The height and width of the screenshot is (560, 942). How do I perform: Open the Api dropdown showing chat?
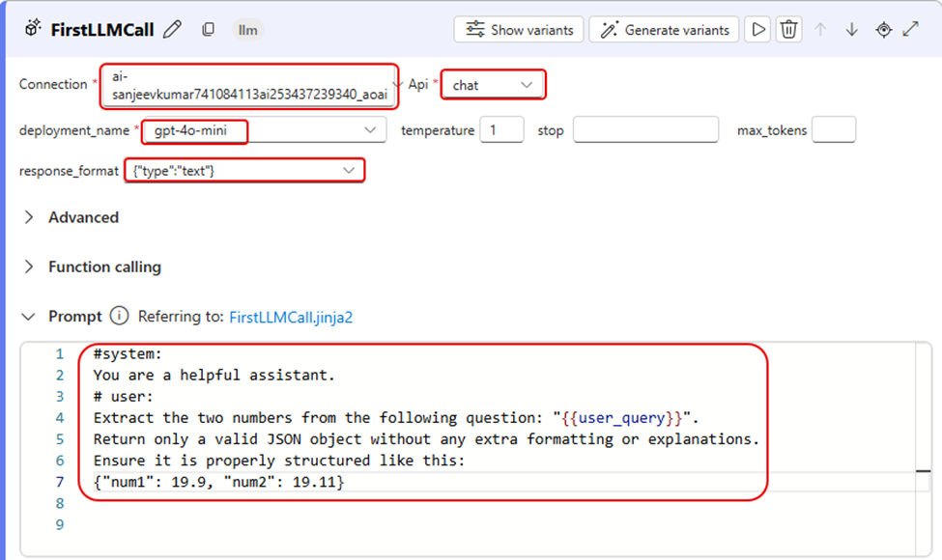coord(494,84)
